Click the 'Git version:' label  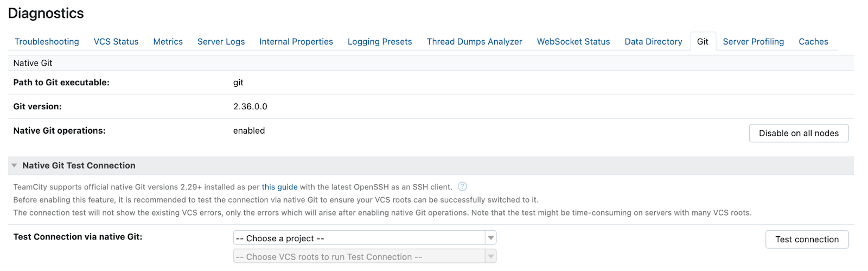coord(37,106)
